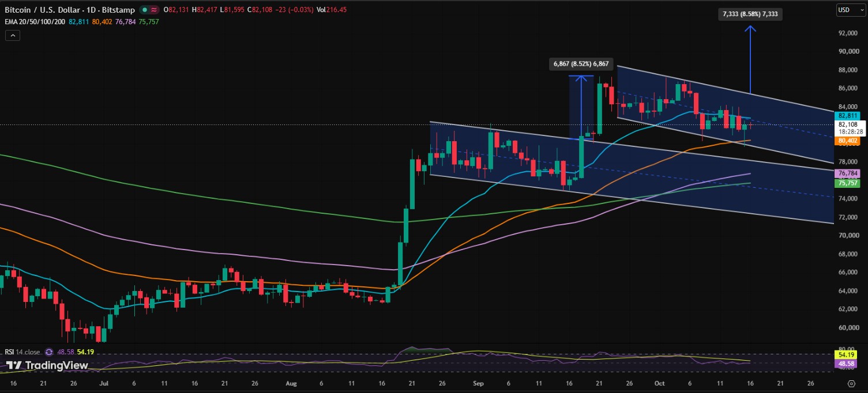This screenshot has width=868, height=393.
Task: Click the green 75,757 price scale tag
Action: coord(848,183)
